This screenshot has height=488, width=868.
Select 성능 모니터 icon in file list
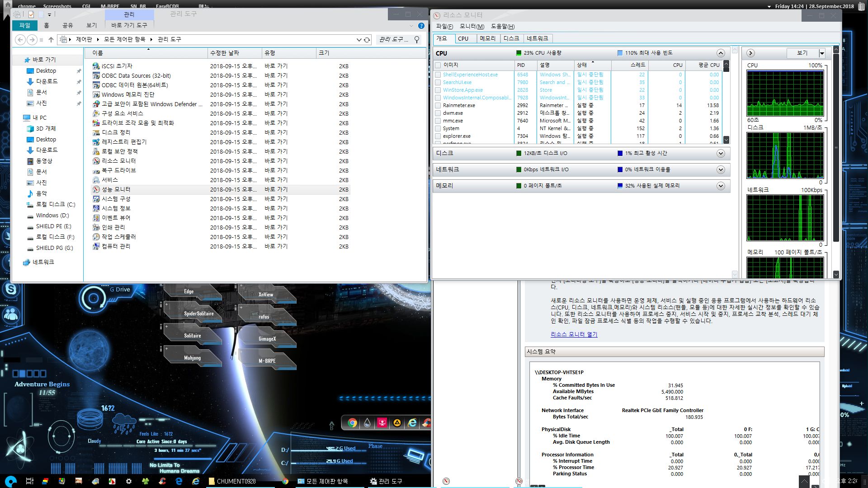[x=96, y=189]
